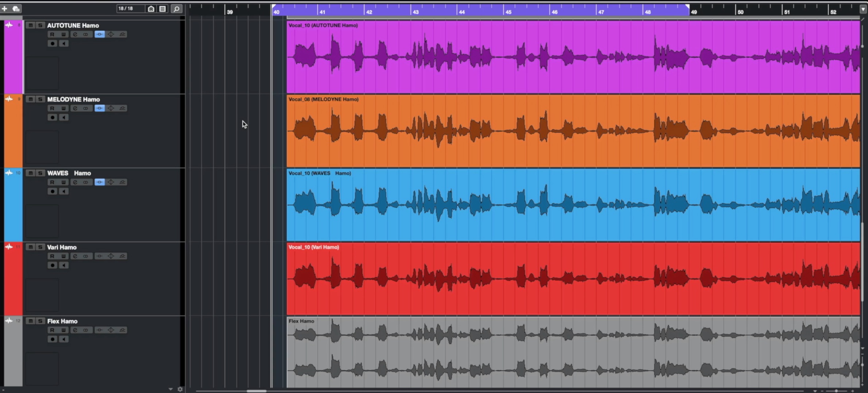This screenshot has width=868, height=393.
Task: Click the lane display icon on WAVES Hamo
Action: (x=123, y=182)
